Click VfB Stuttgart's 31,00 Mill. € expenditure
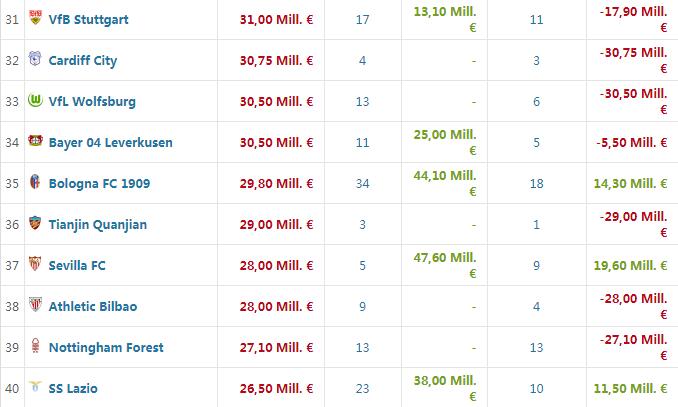Image resolution: width=678 pixels, height=407 pixels. click(276, 20)
